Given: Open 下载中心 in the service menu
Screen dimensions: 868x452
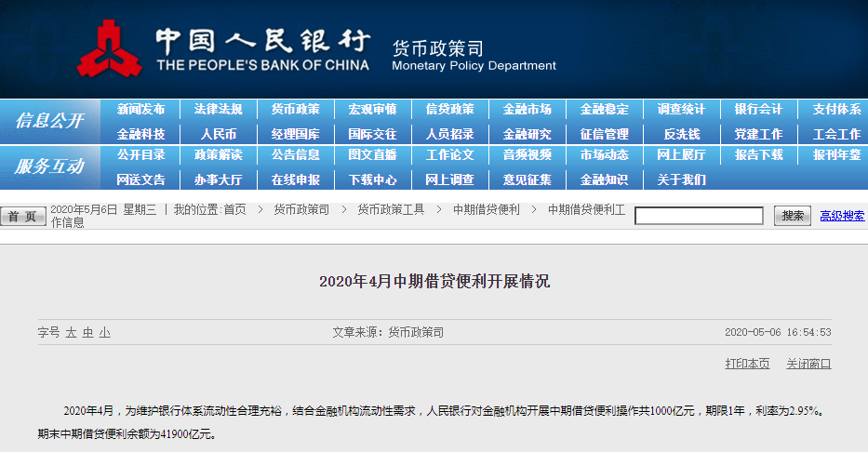Looking at the screenshot, I should [373, 179].
